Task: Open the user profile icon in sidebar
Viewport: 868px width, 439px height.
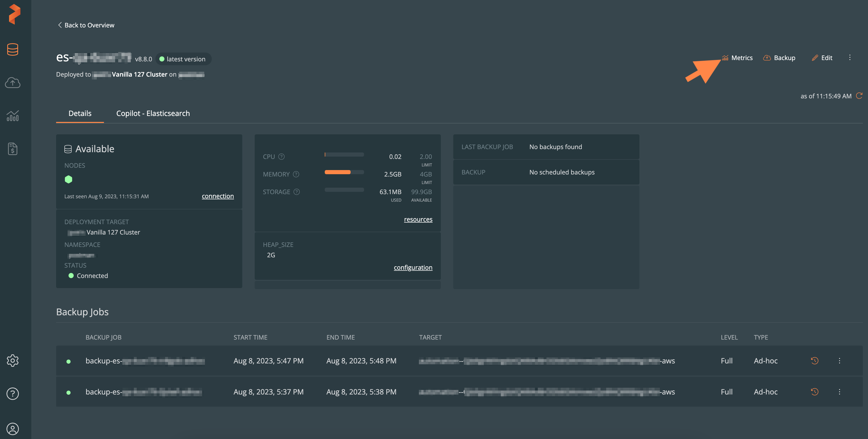Action: (x=12, y=429)
